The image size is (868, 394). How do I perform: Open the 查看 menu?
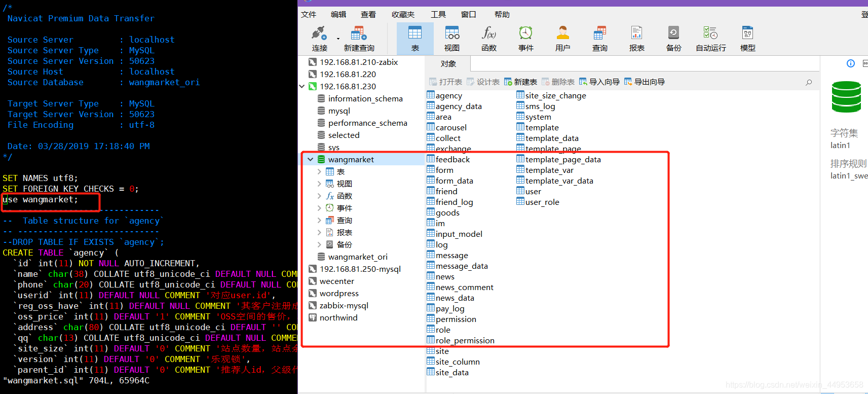[x=368, y=15]
